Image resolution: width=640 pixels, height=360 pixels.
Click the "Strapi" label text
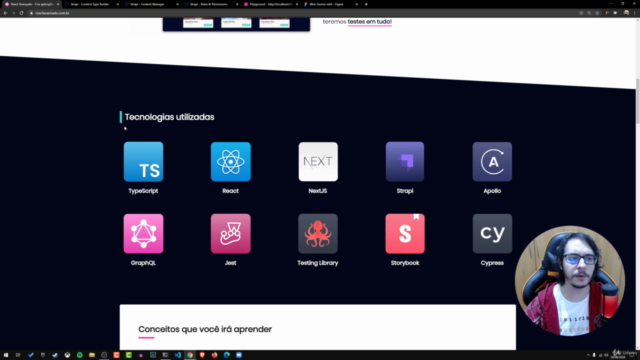405,191
